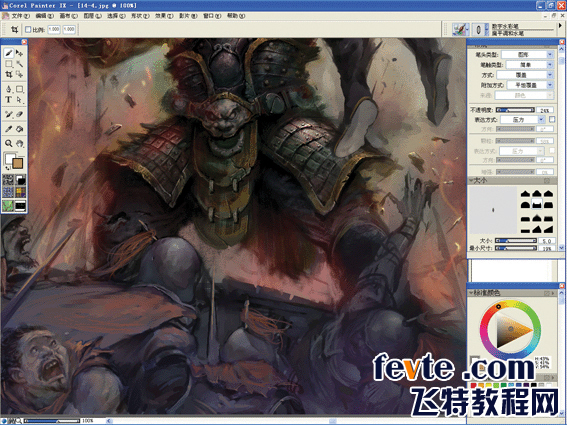The width and height of the screenshot is (567, 425).
Task: Choose the last linear brush tip profile
Action: pyautogui.click(x=549, y=229)
